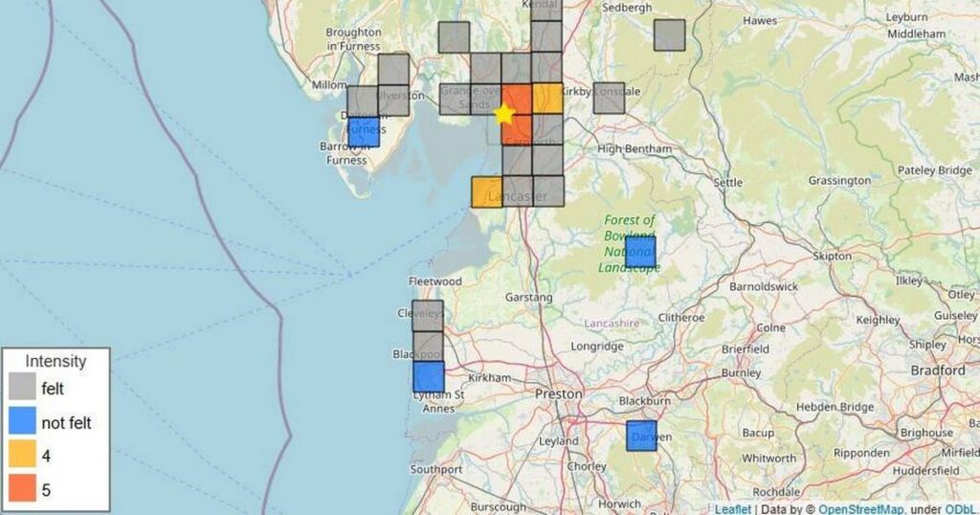This screenshot has width=980, height=515.
Task: Select the gray square south of Sedbergh
Action: [x=670, y=34]
